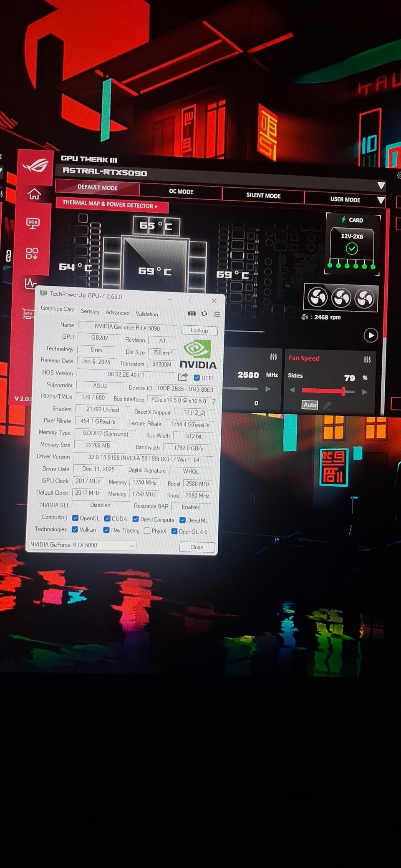The image size is (401, 868).
Task: Open the utilities download sidebar icon
Action: tap(32, 253)
